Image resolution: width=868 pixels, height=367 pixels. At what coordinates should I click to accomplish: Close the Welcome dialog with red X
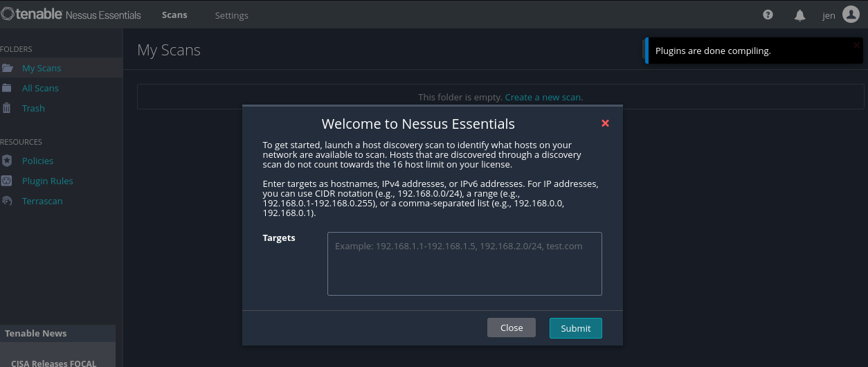(605, 123)
